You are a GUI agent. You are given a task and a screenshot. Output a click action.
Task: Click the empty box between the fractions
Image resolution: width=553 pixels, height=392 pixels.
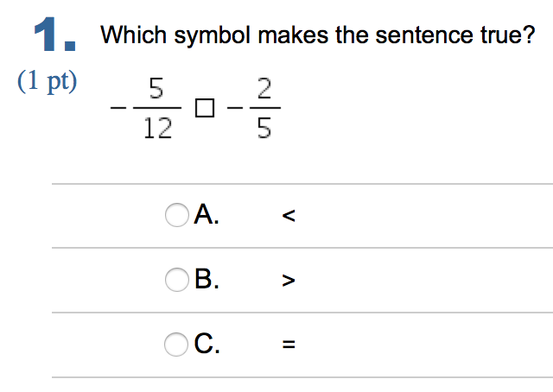[202, 109]
